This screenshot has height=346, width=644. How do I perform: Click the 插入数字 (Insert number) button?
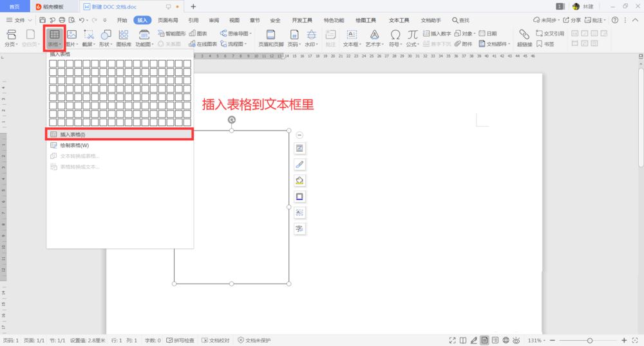coord(437,33)
